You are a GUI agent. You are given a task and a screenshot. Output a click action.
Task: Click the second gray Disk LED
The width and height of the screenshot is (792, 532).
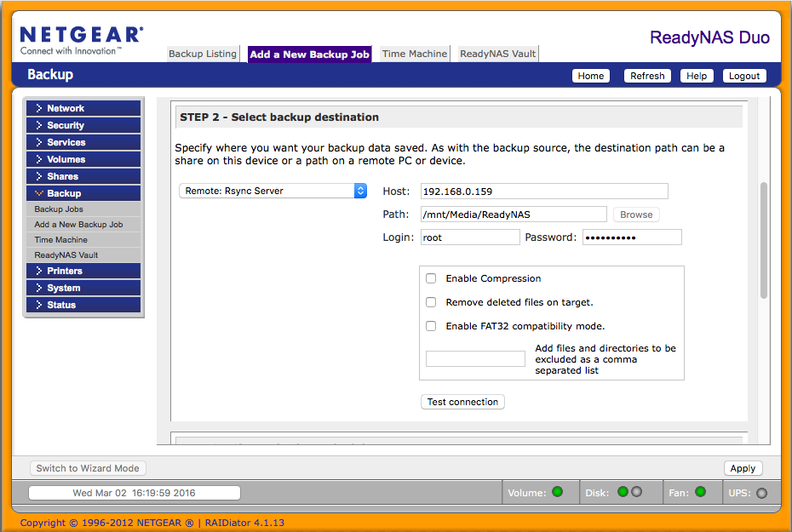636,492
